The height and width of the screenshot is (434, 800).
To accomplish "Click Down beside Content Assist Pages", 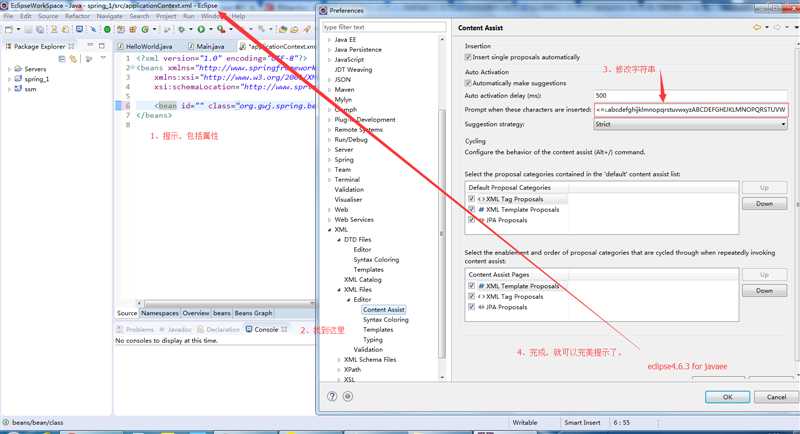I will coord(764,290).
